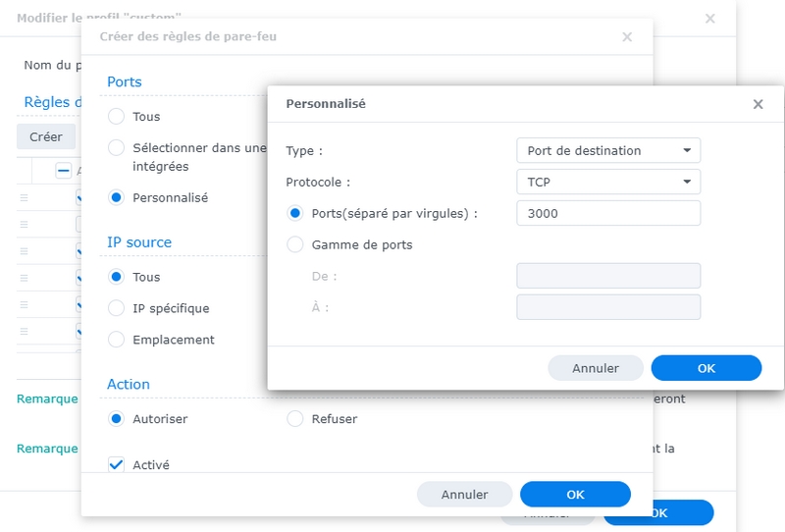Image resolution: width=785 pixels, height=532 pixels.
Task: Click the De port range field
Action: click(608, 276)
